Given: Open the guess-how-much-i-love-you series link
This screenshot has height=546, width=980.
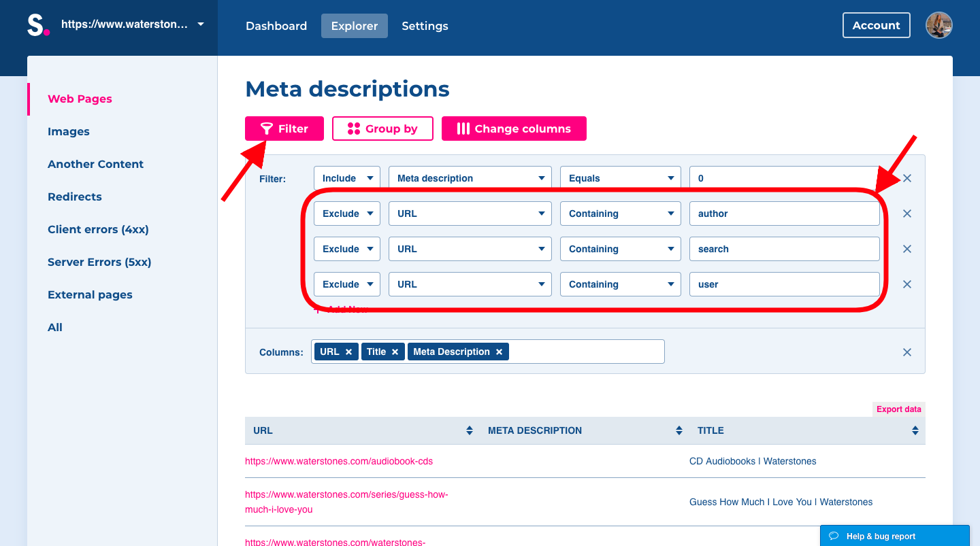Looking at the screenshot, I should (346, 502).
